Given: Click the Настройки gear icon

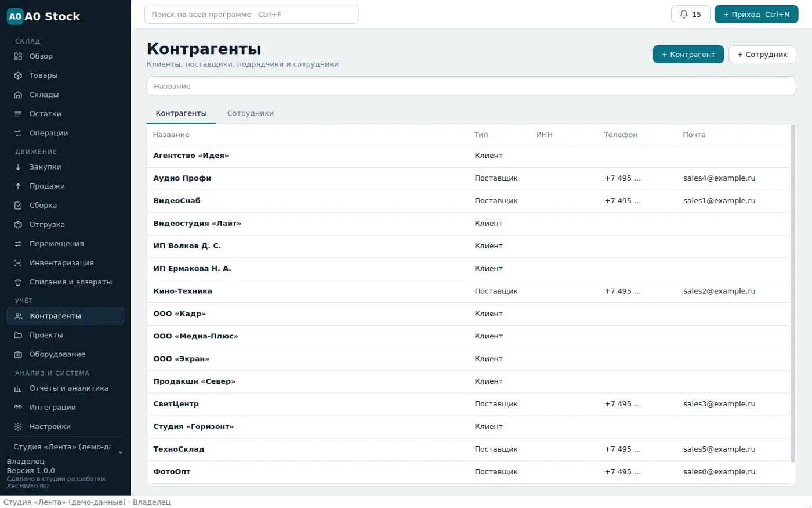Looking at the screenshot, I should (x=18, y=426).
